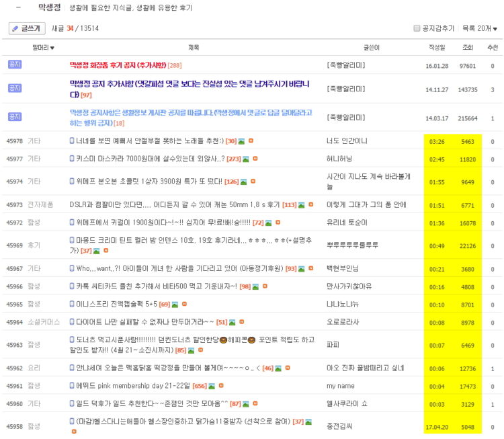Click the 제목 column header
Image resolution: width=504 pixels, height=439 pixels.
tap(194, 48)
